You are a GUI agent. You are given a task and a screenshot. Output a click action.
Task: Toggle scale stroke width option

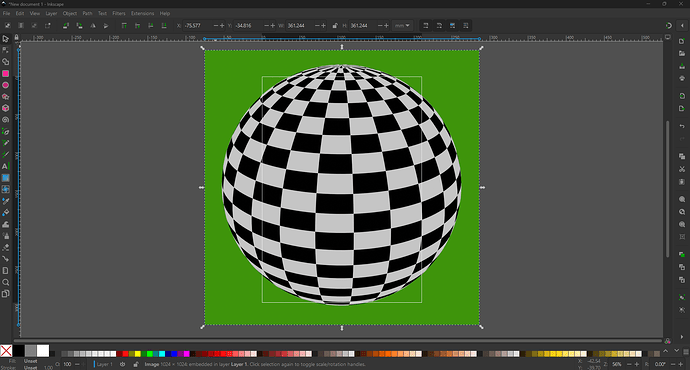pos(426,26)
